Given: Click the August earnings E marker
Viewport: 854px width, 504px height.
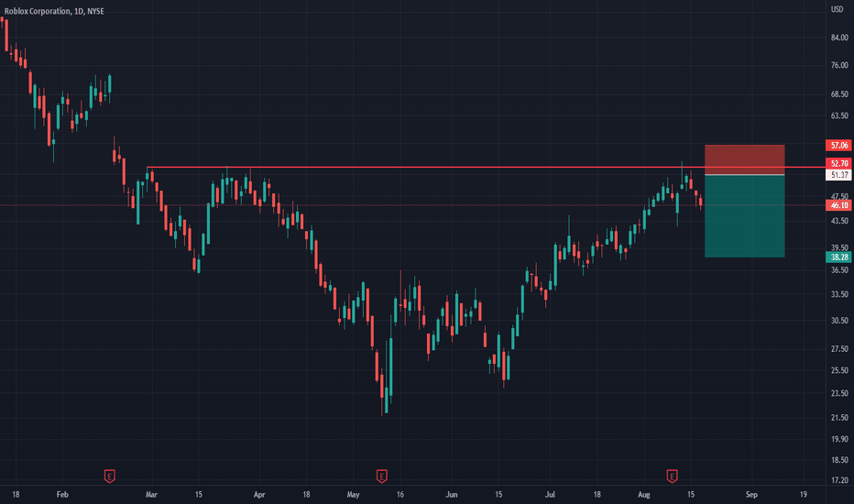Looking at the screenshot, I should pos(672,477).
